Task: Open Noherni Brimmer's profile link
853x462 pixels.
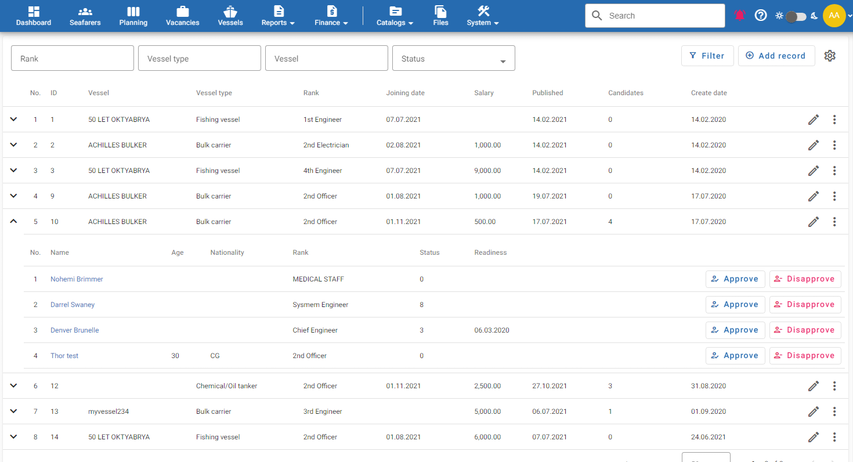Action: [77, 279]
